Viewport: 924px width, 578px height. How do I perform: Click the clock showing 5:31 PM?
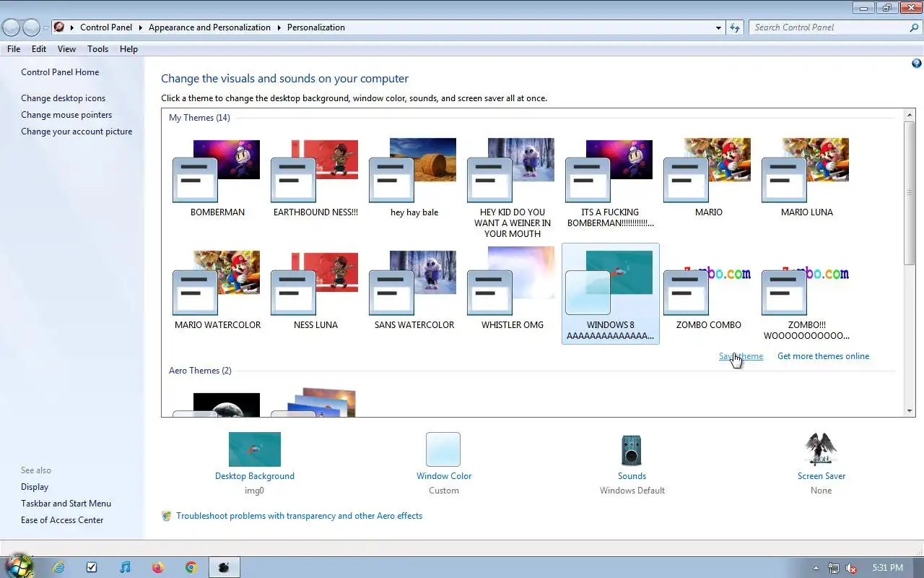(887, 568)
